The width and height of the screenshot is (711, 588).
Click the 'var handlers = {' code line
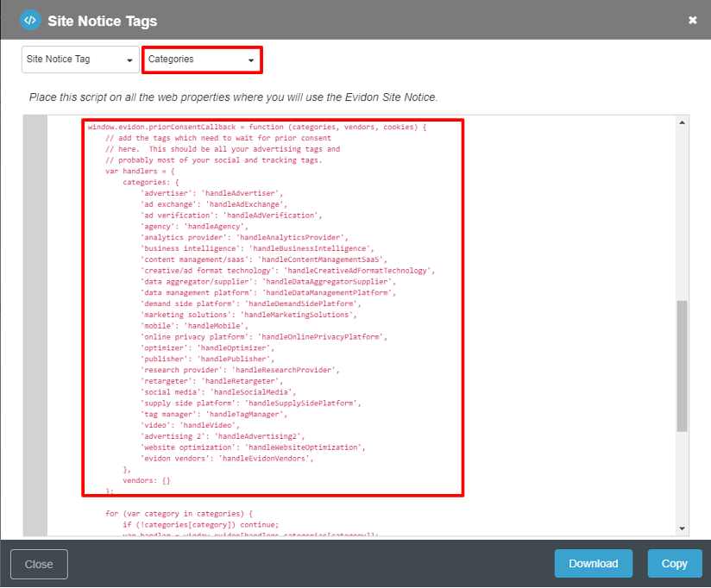pos(140,172)
